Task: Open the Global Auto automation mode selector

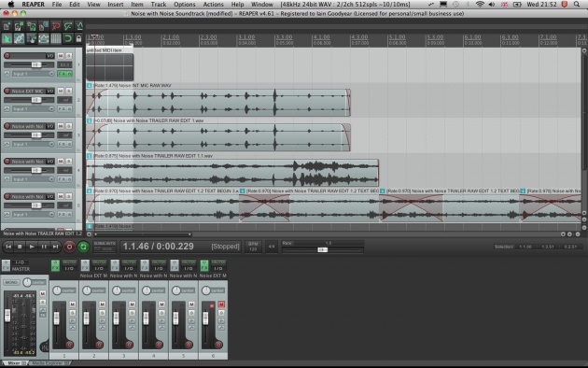Action: [105, 247]
